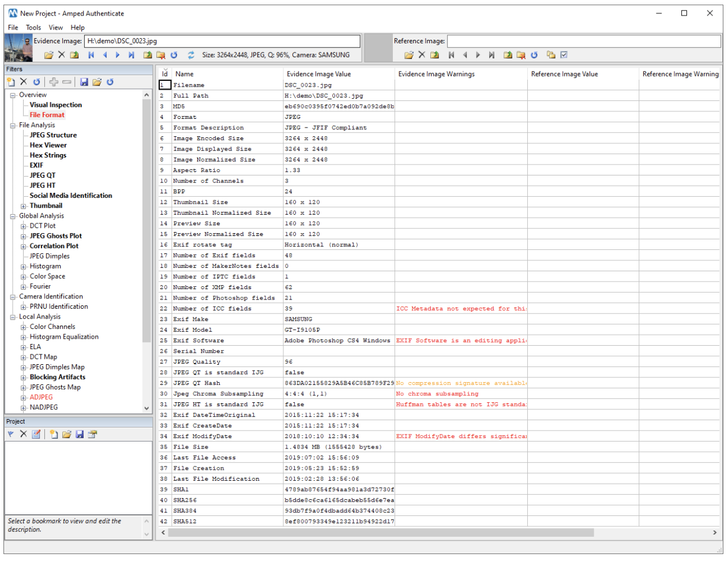Click the new document icon in the Filters toolbar
Screen dimensions: 728x561
(x=11, y=82)
